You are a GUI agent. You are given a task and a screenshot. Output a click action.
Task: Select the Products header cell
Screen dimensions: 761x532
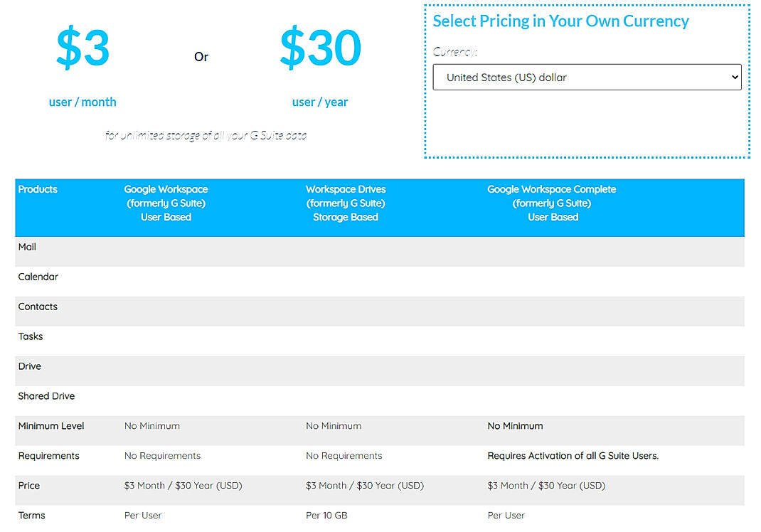click(x=38, y=189)
